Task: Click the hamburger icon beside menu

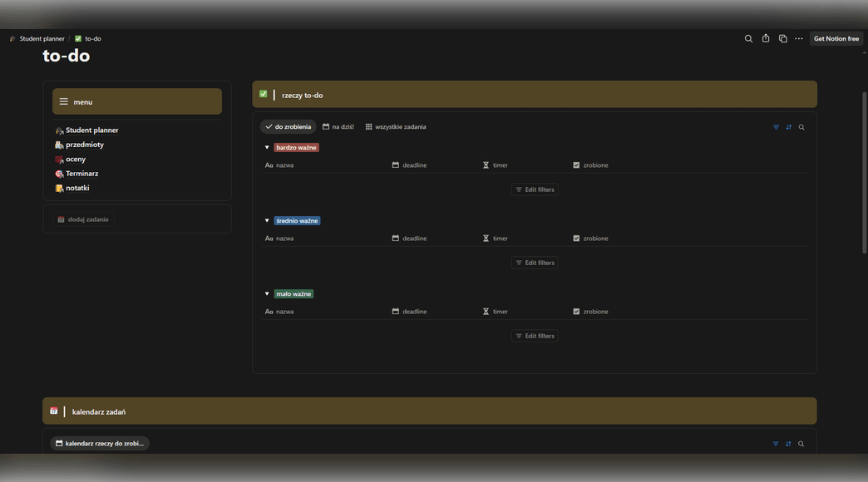Action: 64,102
